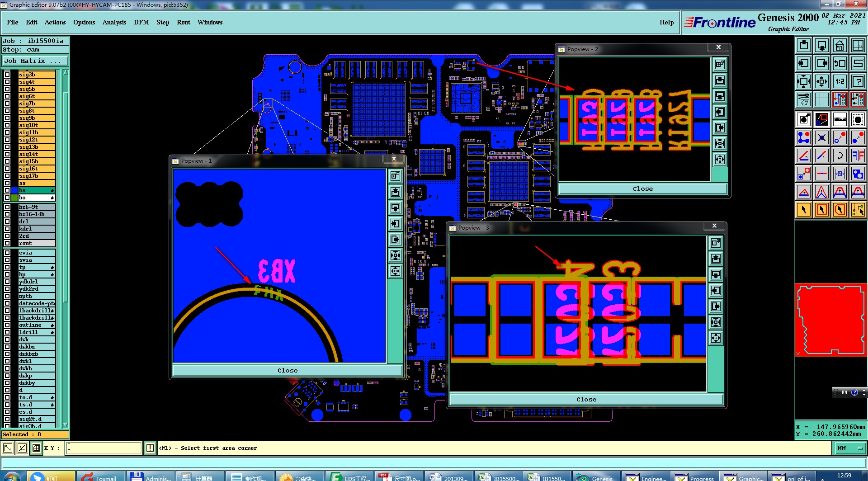Toggle the outline layer checkbox
Image resolution: width=868 pixels, height=481 pixels.
(x=7, y=325)
